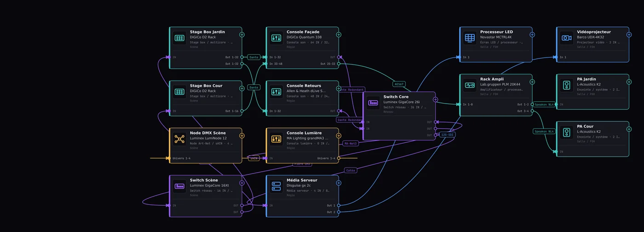The width and height of the screenshot is (644, 232).
Task: Click the Stage Box Jardin rack icon
Action: click(x=180, y=38)
